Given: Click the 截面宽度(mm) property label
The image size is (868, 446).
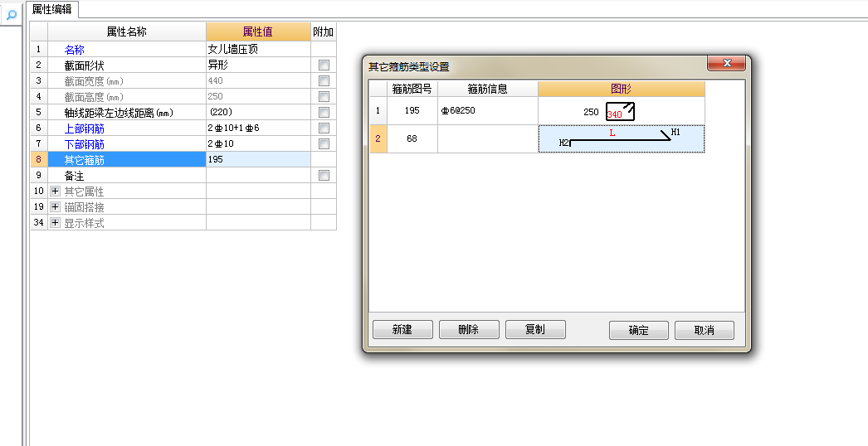Looking at the screenshot, I should click(94, 81).
